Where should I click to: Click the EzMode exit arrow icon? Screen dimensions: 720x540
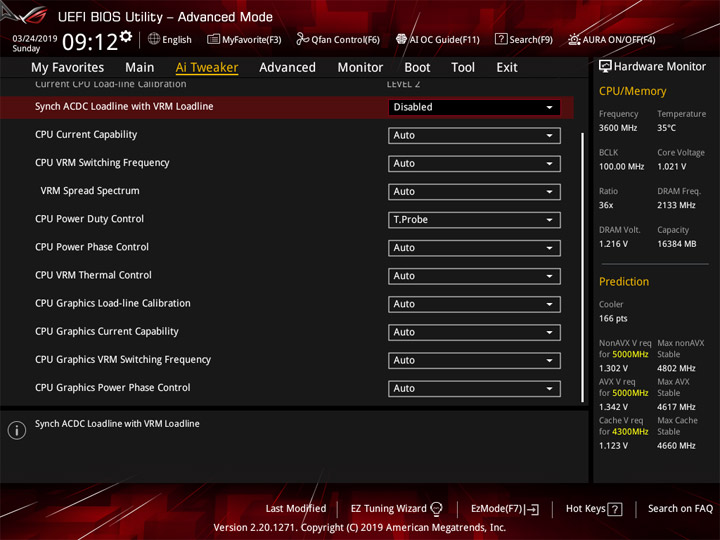[533, 509]
